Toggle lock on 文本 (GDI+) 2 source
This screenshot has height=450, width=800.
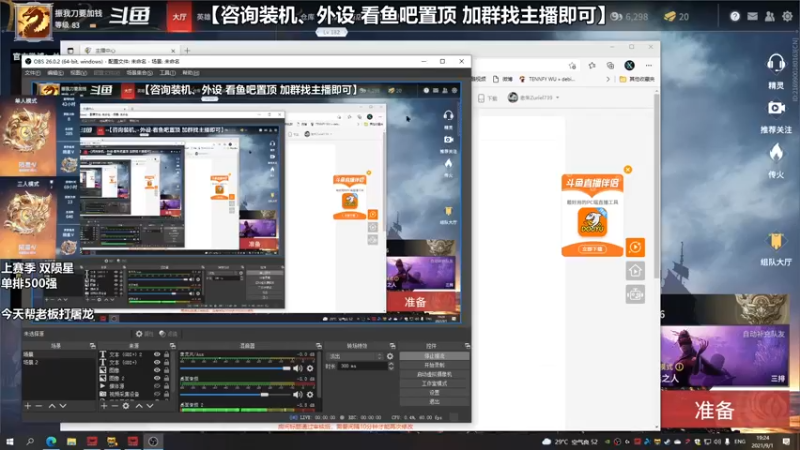(x=166, y=354)
